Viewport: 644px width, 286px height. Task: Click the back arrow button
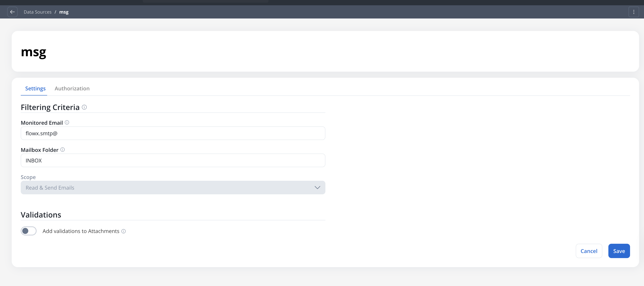click(x=12, y=12)
